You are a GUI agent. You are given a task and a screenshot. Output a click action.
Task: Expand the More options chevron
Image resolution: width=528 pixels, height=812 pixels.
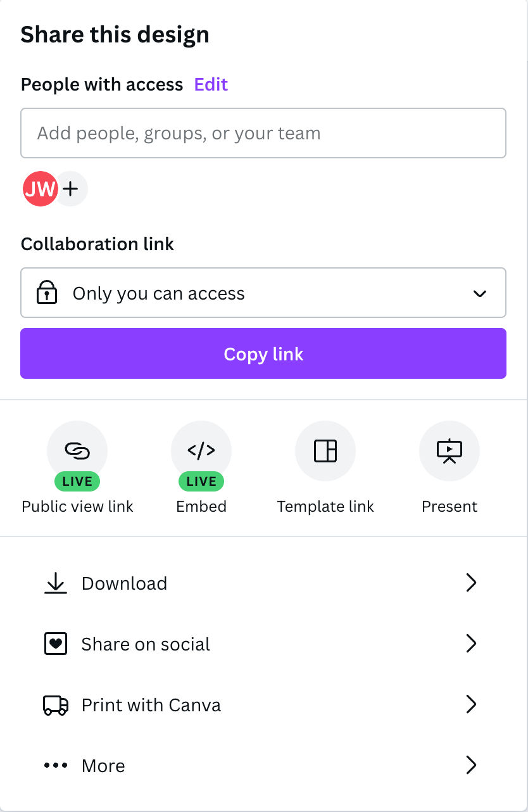click(x=471, y=765)
